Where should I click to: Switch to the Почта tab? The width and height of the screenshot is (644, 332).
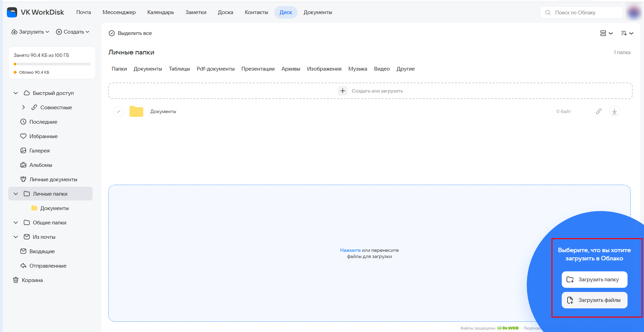83,12
